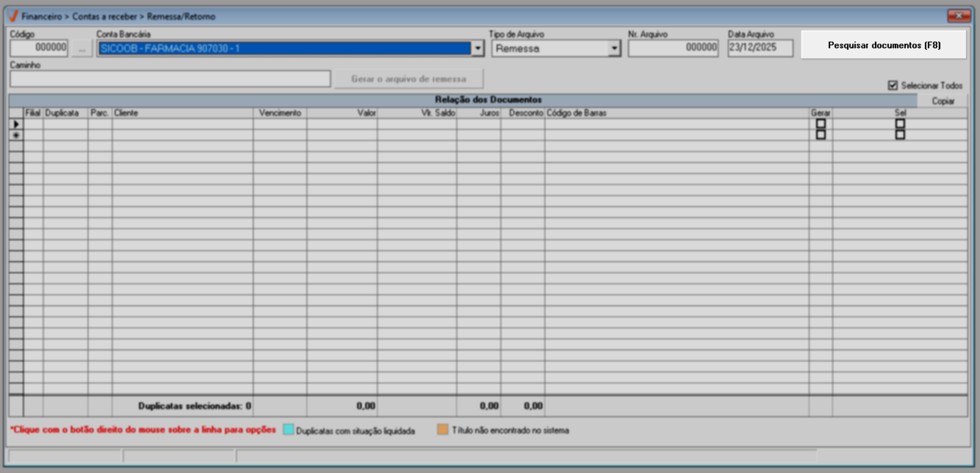Click the Código de Barras column header
This screenshot has width=980, height=473.
[x=677, y=113]
